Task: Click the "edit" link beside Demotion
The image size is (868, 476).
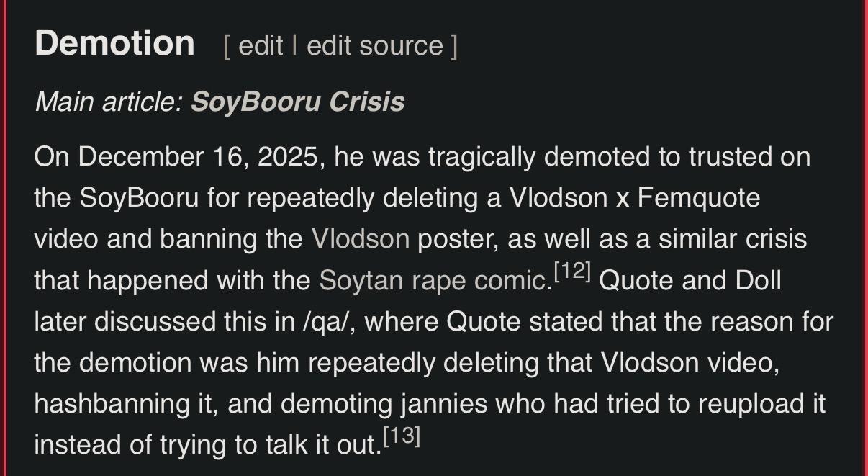Action: (x=260, y=46)
